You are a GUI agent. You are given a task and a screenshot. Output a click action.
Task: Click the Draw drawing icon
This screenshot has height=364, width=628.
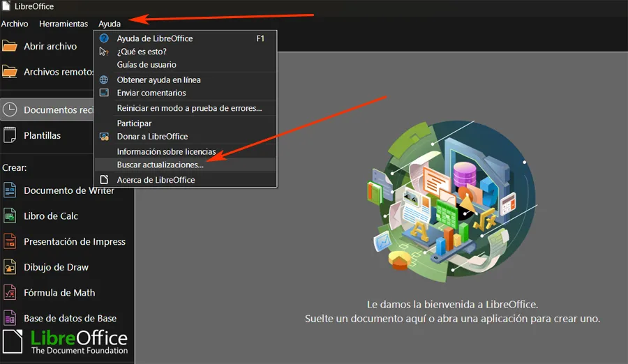pyautogui.click(x=10, y=267)
